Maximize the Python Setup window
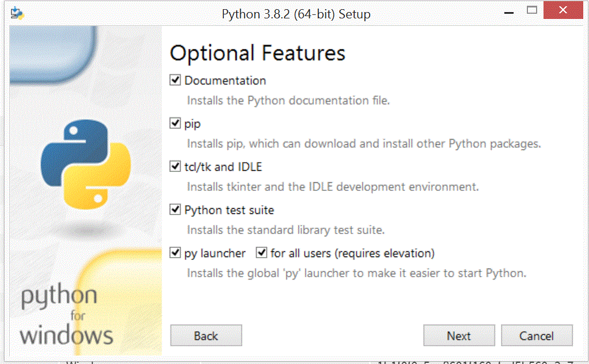The width and height of the screenshot is (589, 364). [532, 10]
